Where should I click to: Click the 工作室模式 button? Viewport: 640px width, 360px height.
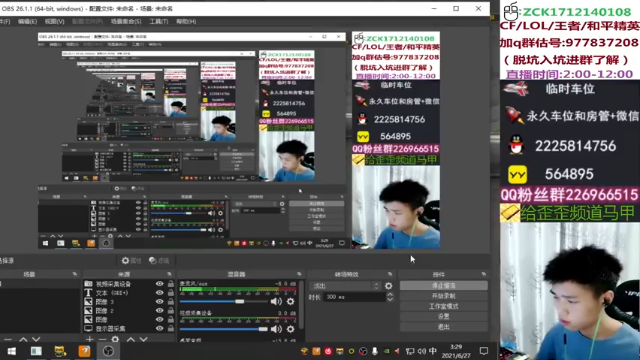(x=444, y=306)
